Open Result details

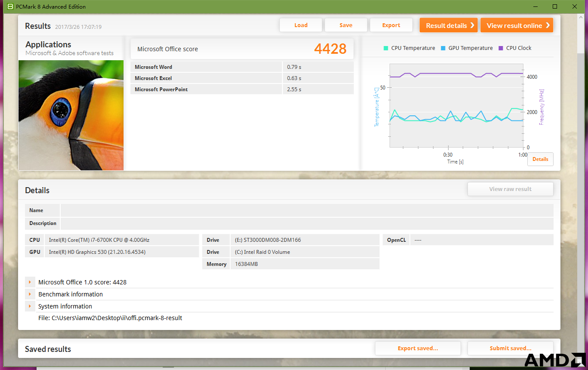pyautogui.click(x=449, y=25)
